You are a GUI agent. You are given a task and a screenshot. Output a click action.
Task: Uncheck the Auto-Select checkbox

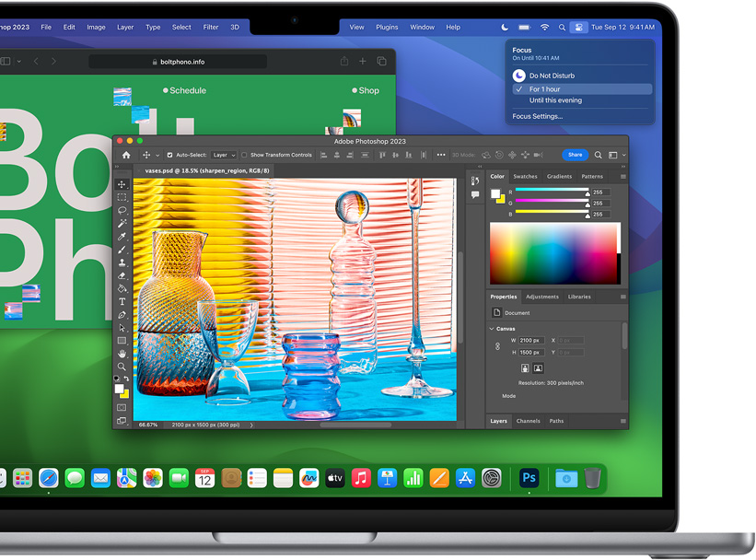(169, 155)
